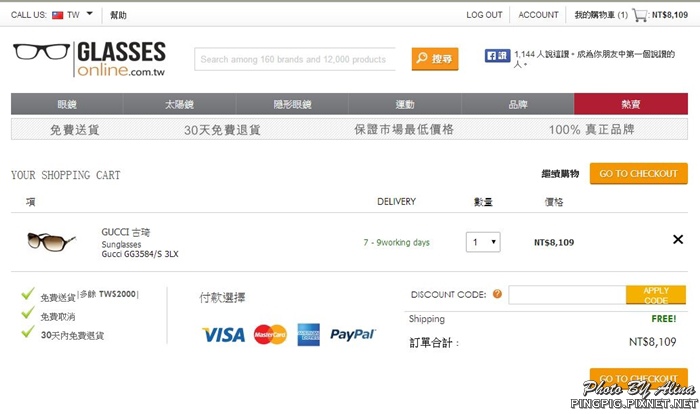Open the 隱形眼鏡 menu tab
Screen dimensions: 700x414
[x=292, y=104]
